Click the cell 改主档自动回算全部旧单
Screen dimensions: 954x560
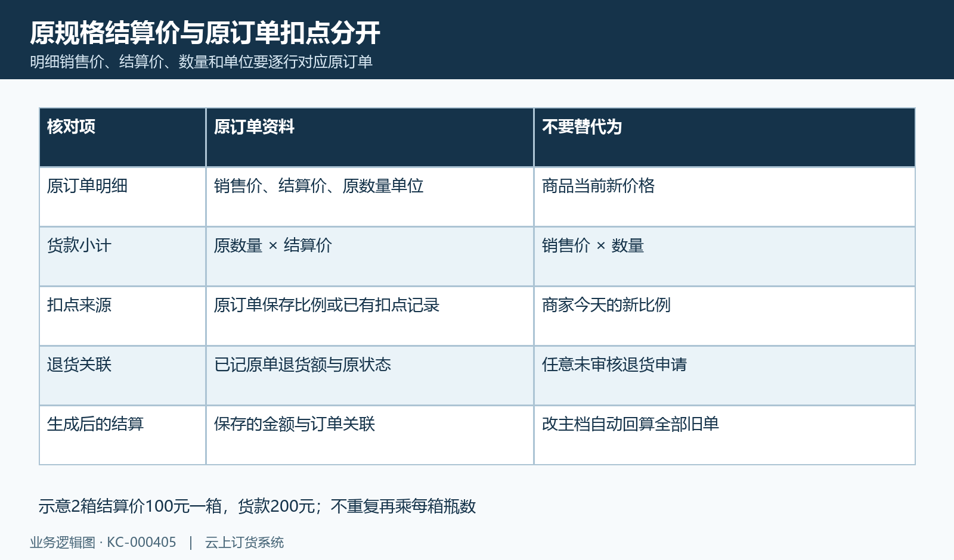pyautogui.click(x=724, y=435)
